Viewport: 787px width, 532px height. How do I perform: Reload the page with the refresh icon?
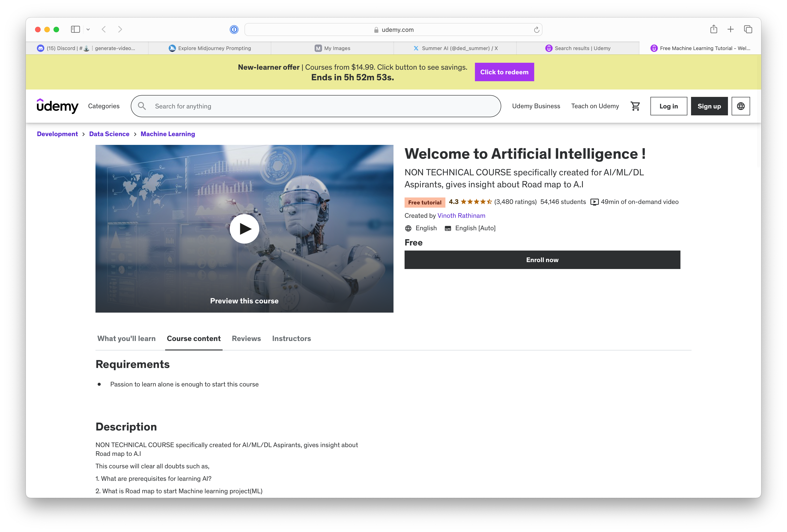pos(537,30)
